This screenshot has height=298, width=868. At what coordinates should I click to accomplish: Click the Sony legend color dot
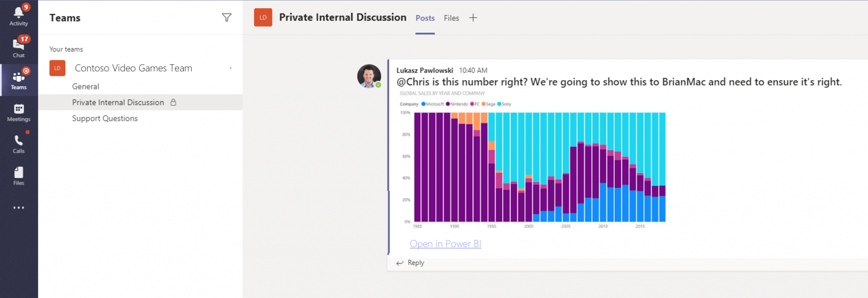click(499, 104)
